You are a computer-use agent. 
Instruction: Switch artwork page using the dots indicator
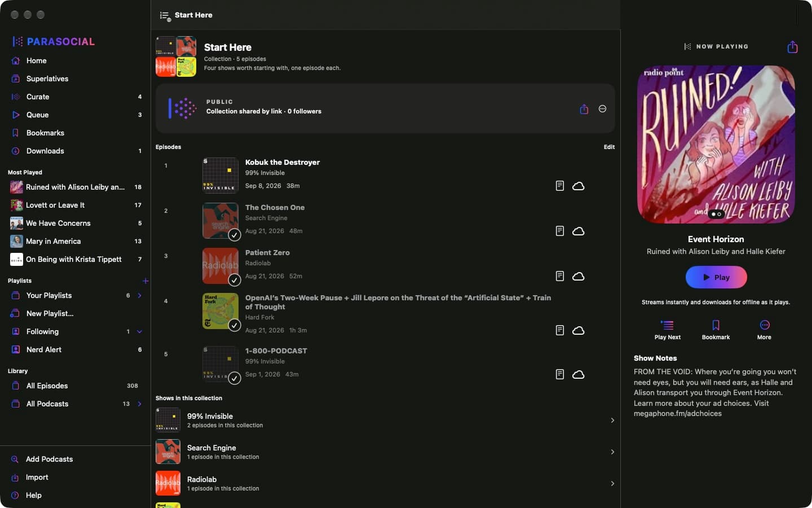click(x=716, y=214)
